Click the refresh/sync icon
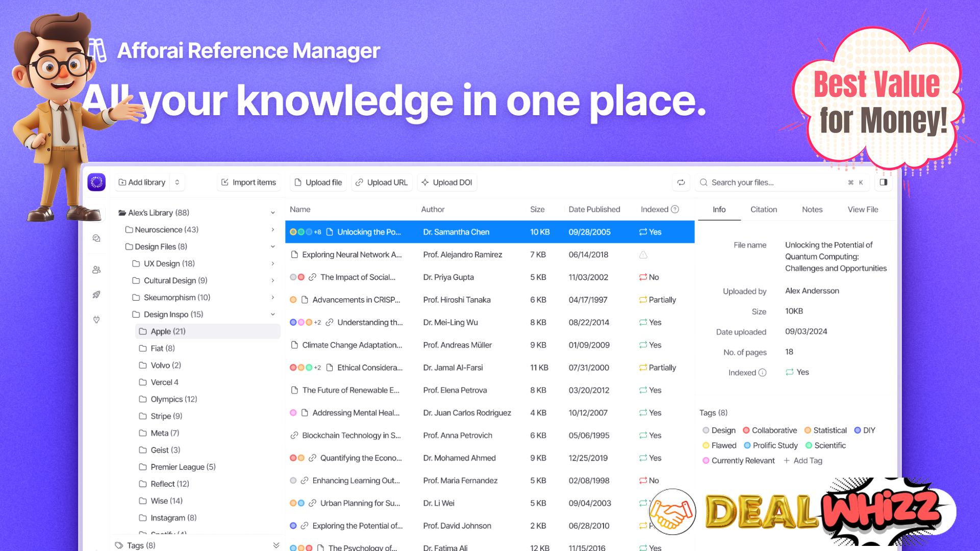The image size is (980, 551). (x=681, y=182)
